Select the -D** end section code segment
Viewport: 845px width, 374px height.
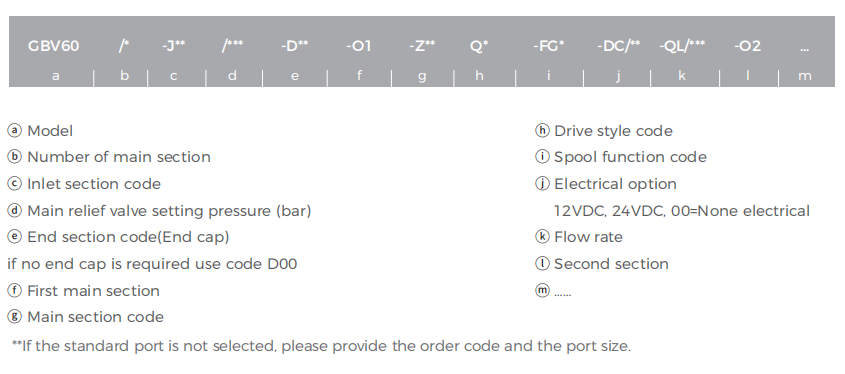point(295,46)
